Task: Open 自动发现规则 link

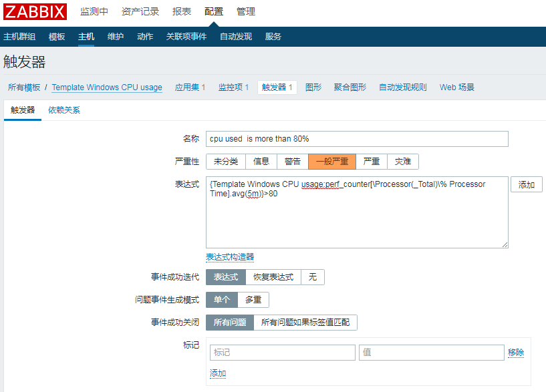Action: coord(403,87)
